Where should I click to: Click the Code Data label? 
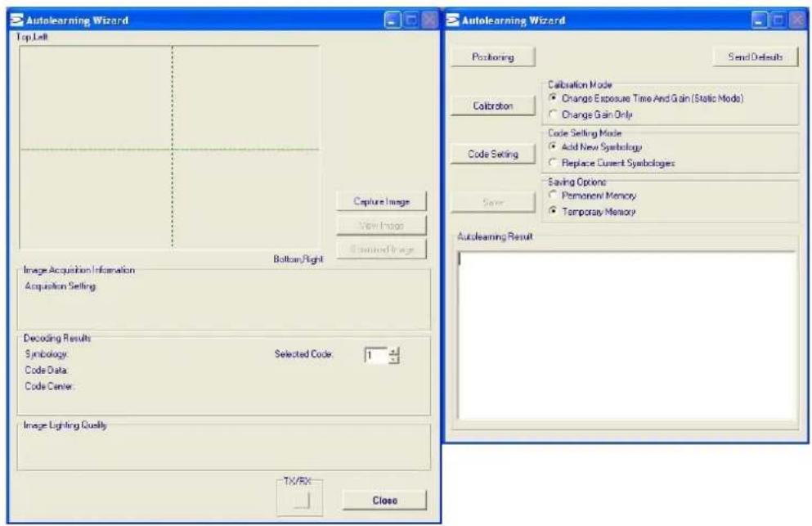[46, 370]
